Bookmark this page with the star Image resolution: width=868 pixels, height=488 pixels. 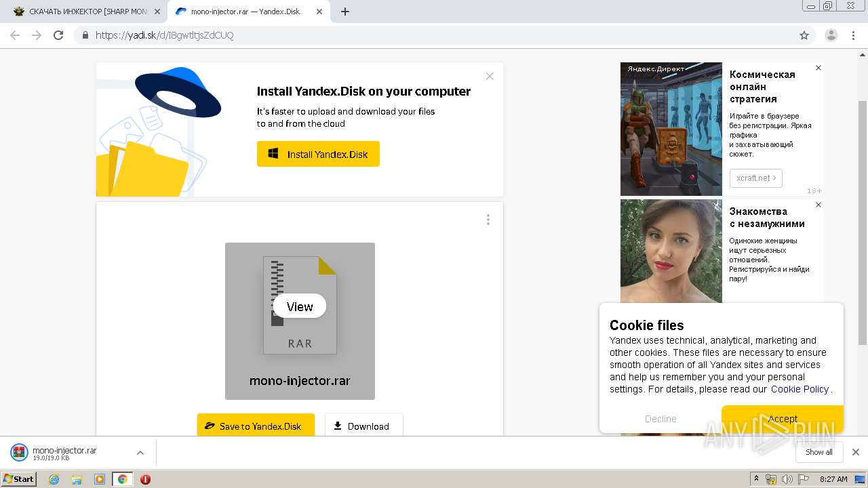(804, 35)
